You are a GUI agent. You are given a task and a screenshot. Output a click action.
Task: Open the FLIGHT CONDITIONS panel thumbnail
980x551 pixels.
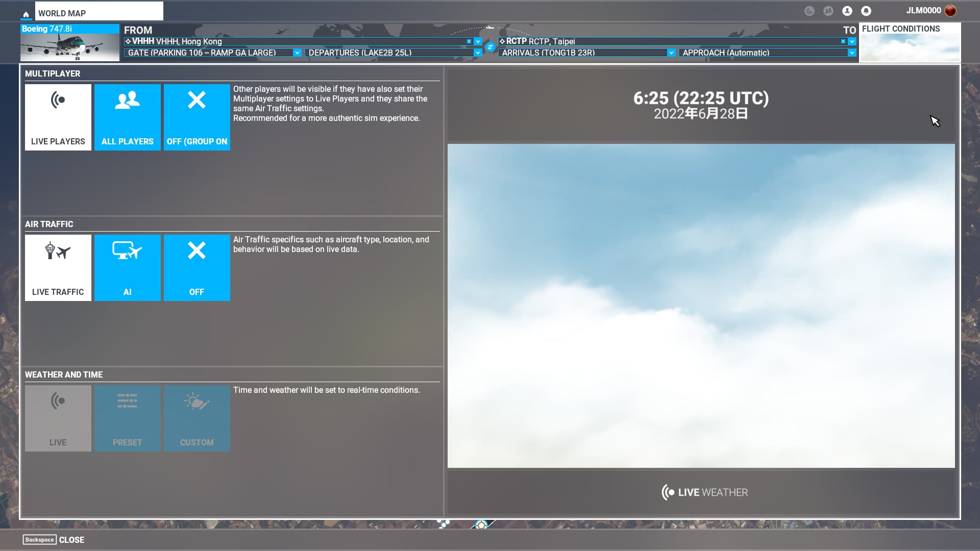[910, 43]
